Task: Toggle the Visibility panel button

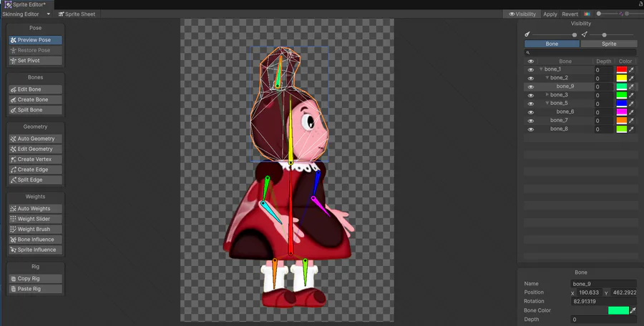Action: pos(522,14)
